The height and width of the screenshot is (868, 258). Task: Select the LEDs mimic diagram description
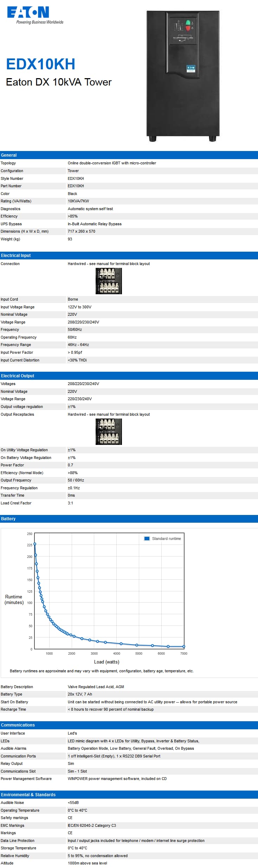point(133,741)
